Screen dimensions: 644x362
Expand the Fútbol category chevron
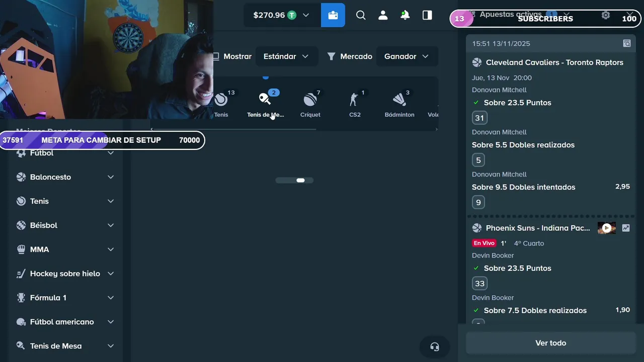point(111,153)
